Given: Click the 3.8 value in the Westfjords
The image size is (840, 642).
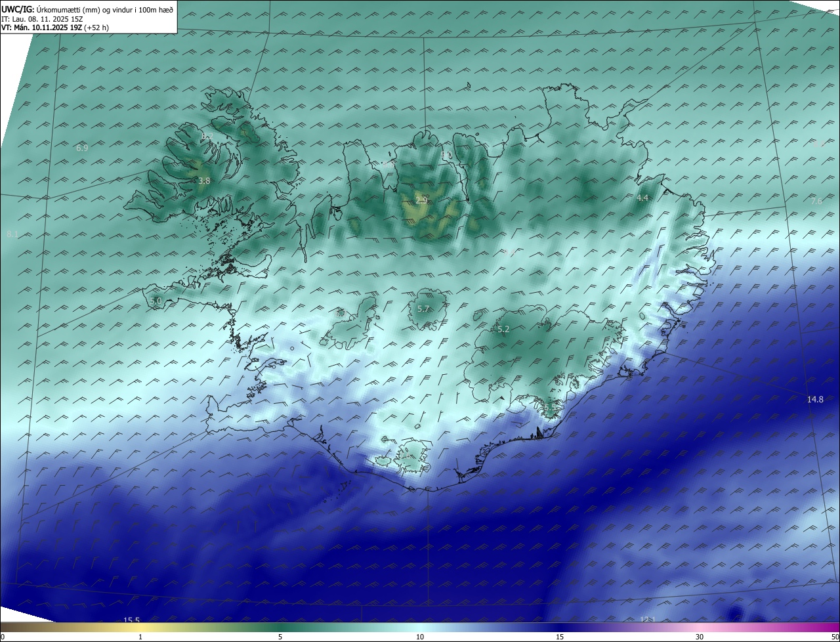Looking at the screenshot, I should (x=204, y=181).
